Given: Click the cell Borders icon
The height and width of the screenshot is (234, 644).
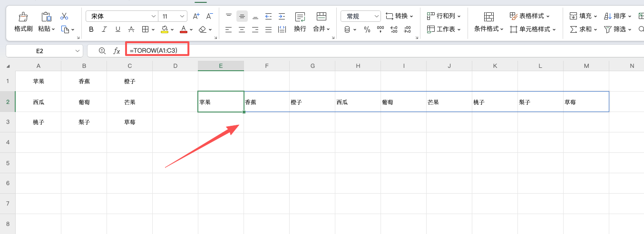Looking at the screenshot, I should tap(146, 29).
